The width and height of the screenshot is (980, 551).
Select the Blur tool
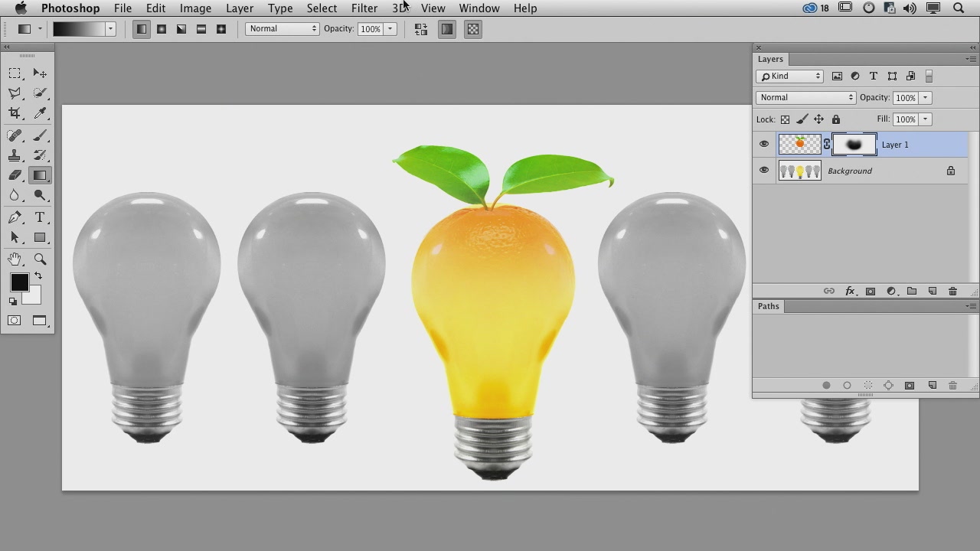click(x=15, y=195)
